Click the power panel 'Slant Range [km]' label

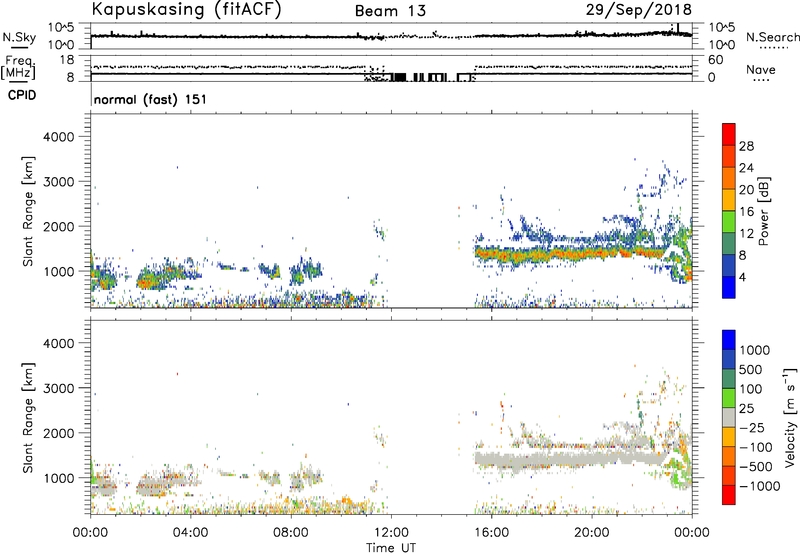[x=28, y=211]
